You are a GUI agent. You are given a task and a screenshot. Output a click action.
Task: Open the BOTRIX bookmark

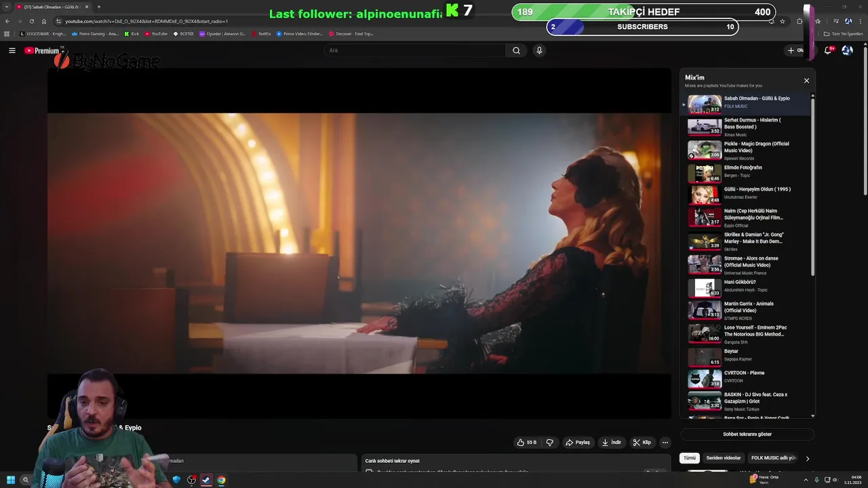point(183,34)
